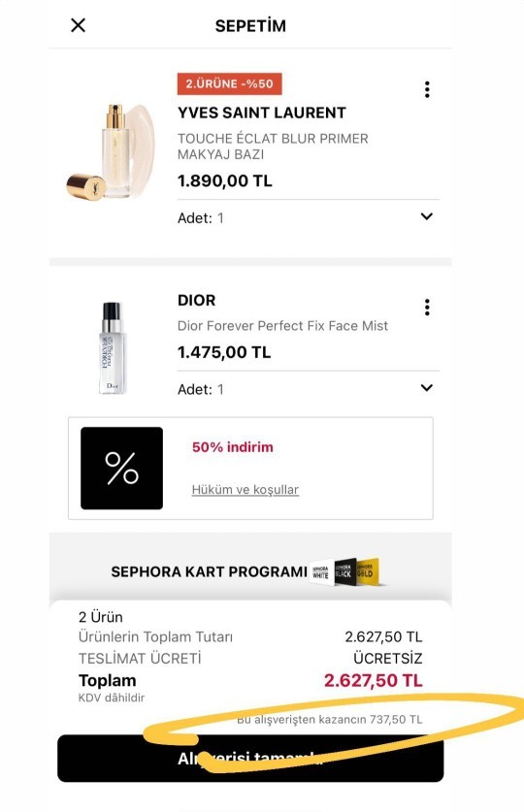
Task: Select Dior Forever Perfect Fix Face Mist name
Action: 282,326
